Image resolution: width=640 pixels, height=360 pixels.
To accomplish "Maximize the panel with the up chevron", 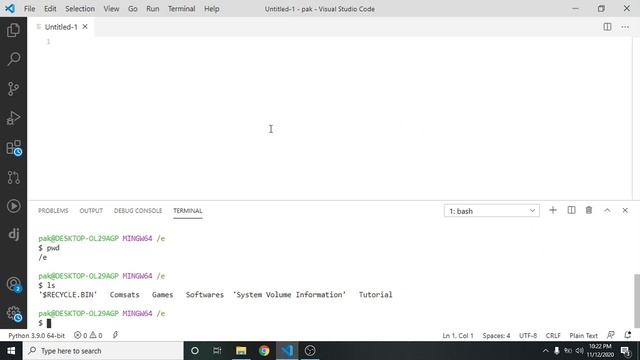I will click(607, 210).
